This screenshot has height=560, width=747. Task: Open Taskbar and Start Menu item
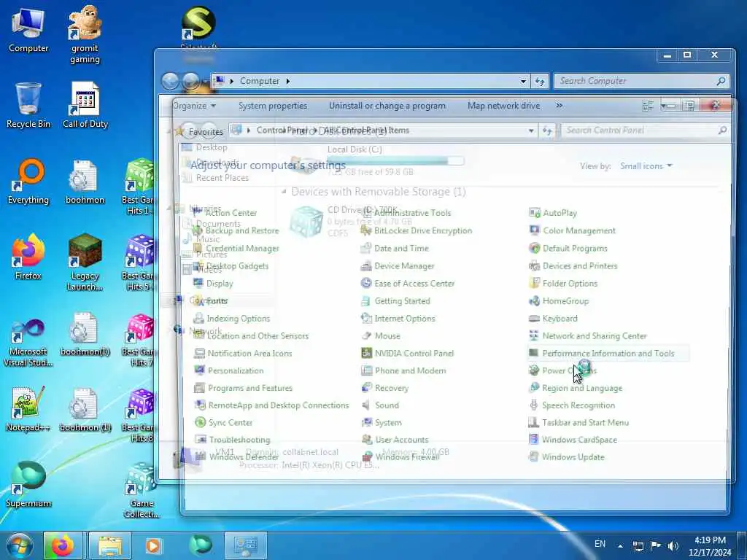pyautogui.click(x=578, y=422)
